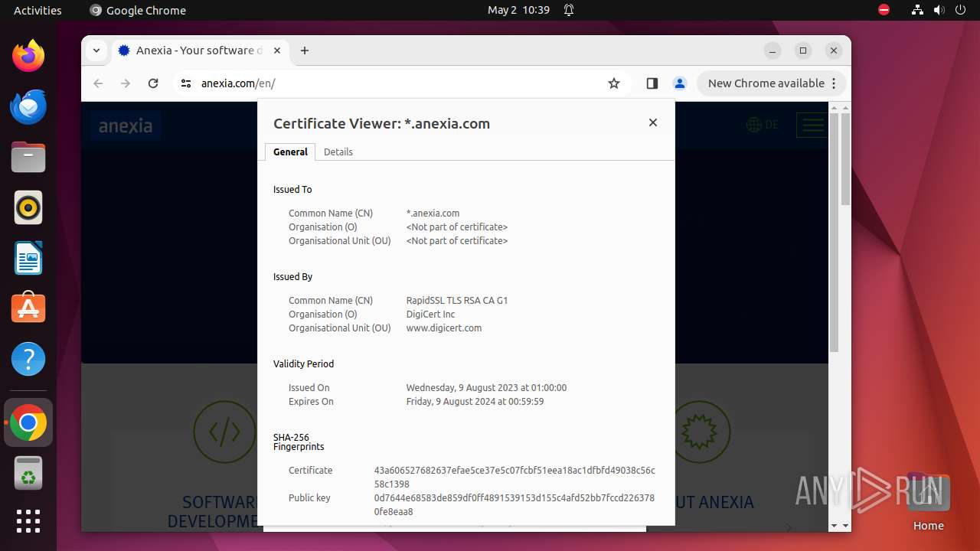Close the Certificate Viewer dialog
Viewport: 980px width, 551px height.
653,122
